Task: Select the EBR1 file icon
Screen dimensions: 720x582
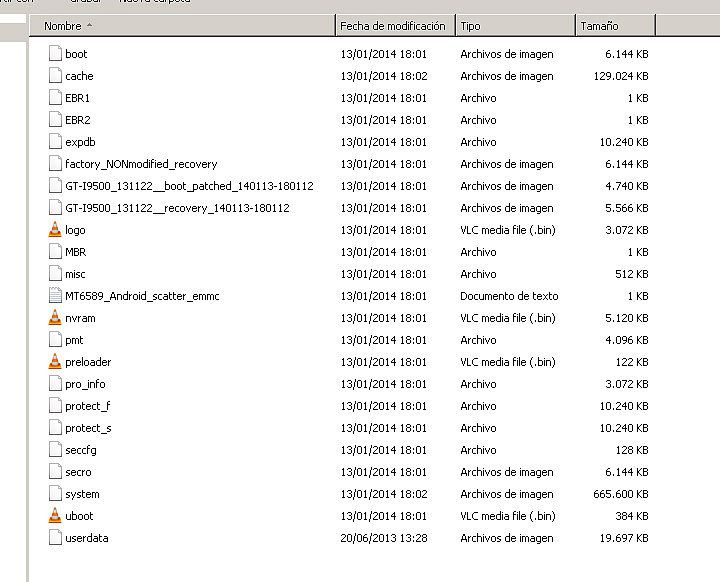Action: [x=55, y=97]
